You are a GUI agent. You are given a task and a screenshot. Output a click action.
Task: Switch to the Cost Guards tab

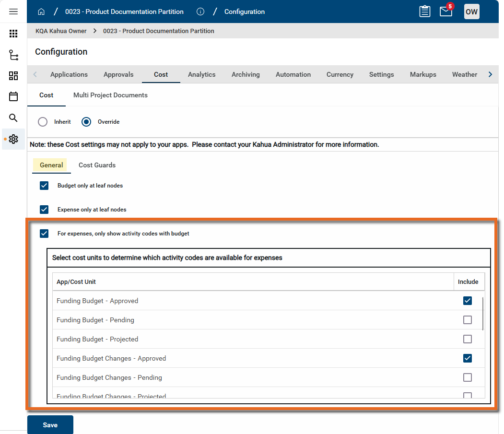coord(97,165)
